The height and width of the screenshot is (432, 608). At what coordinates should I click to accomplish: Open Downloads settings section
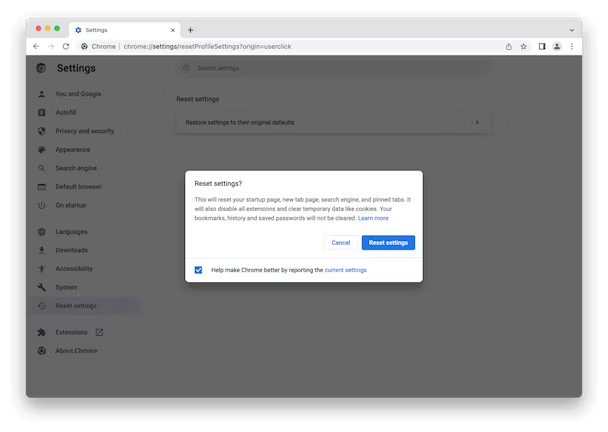[x=71, y=250]
